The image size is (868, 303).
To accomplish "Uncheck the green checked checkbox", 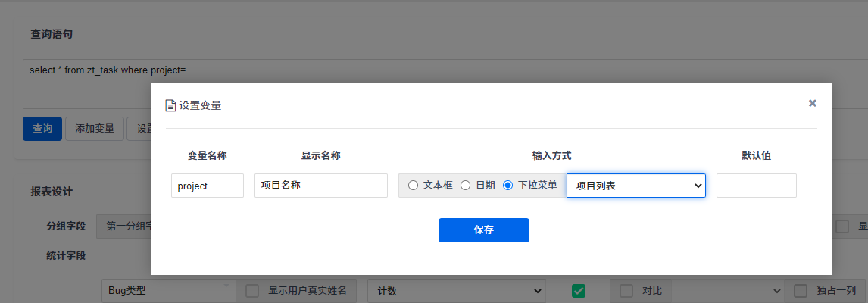I will (x=579, y=290).
